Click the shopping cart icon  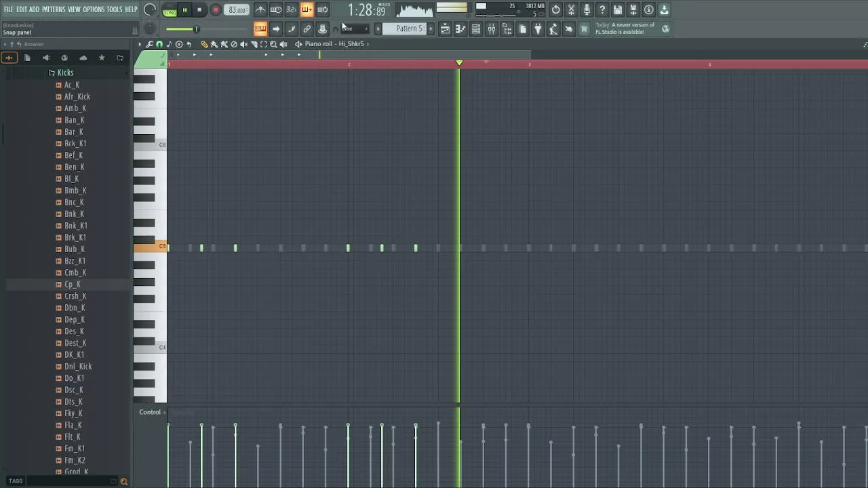(x=584, y=28)
